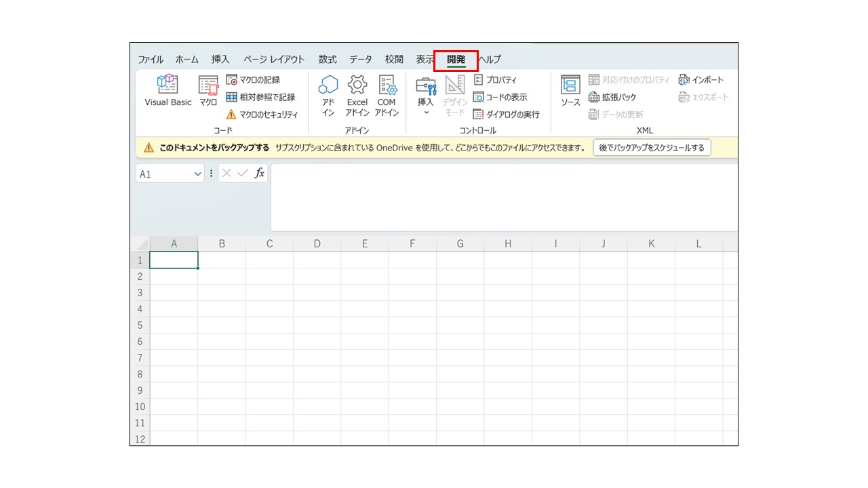Expand the 挿入 controls dropdown
The height and width of the screenshot is (488, 868).
(426, 96)
